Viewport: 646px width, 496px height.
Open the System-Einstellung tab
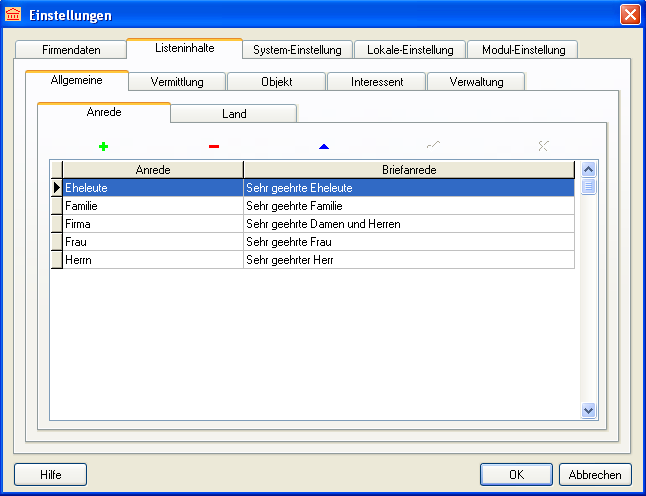point(297,50)
